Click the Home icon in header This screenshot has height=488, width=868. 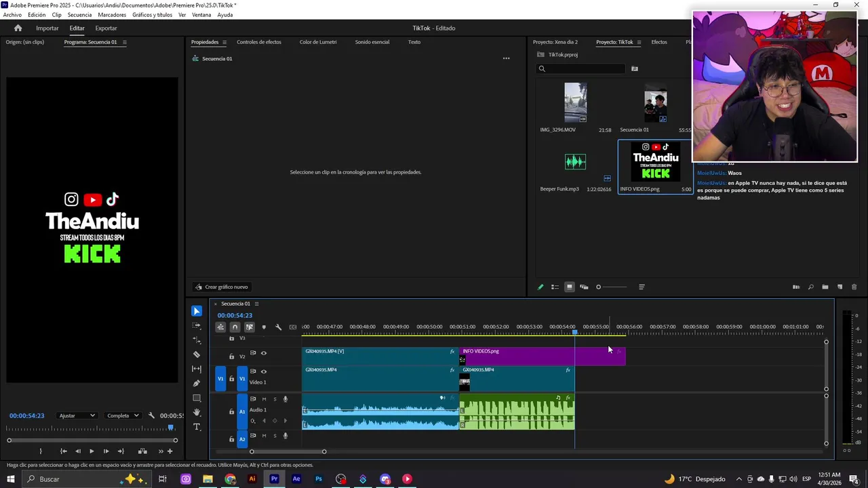pos(18,28)
